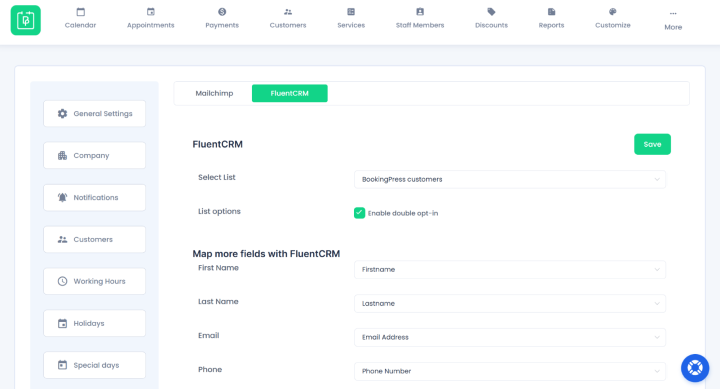The image size is (720, 389).
Task: Open the Calendar icon in top navigation
Action: [x=80, y=11]
